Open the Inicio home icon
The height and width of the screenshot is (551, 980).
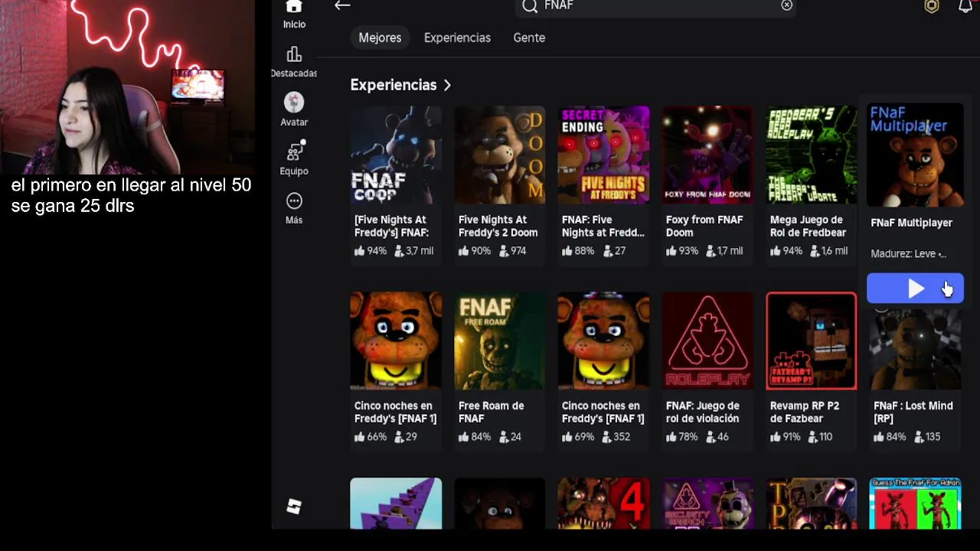pos(294,7)
